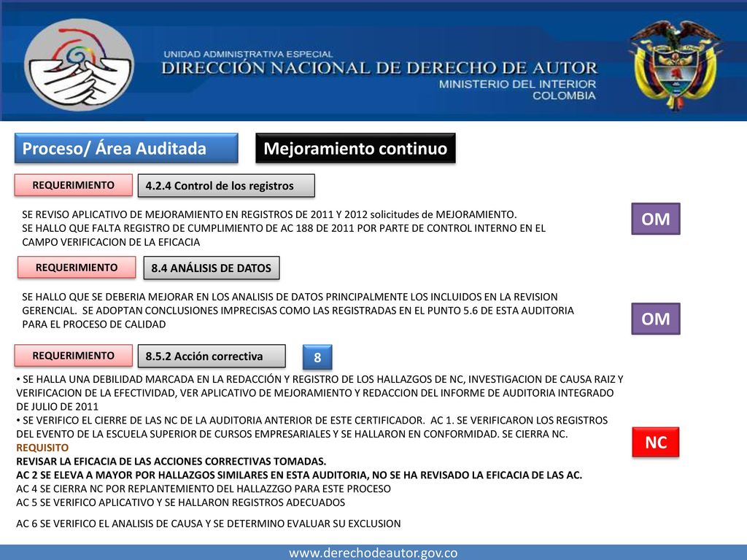
Task: Click the hands-and-spiral DNDA logo
Action: pos(79,65)
